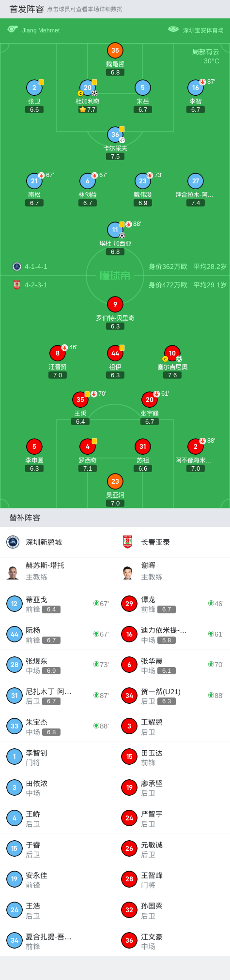Screen dimensions: 230x980
Task: Click the stadium icon by 深圳宝安体育场
Action: tap(173, 30)
